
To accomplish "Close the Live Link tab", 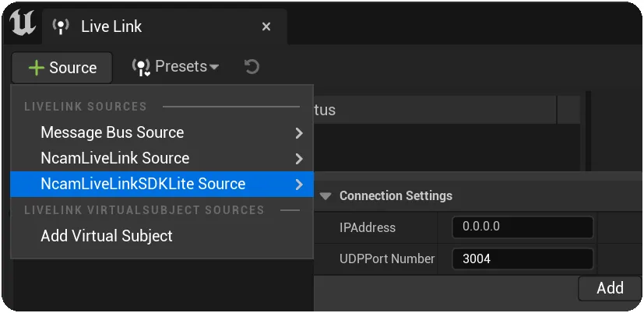I will (x=266, y=26).
